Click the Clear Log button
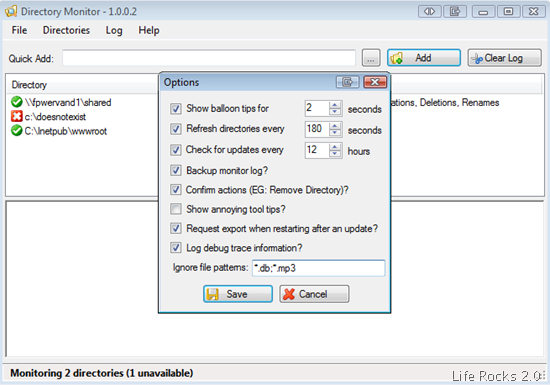The image size is (550, 385). point(504,58)
